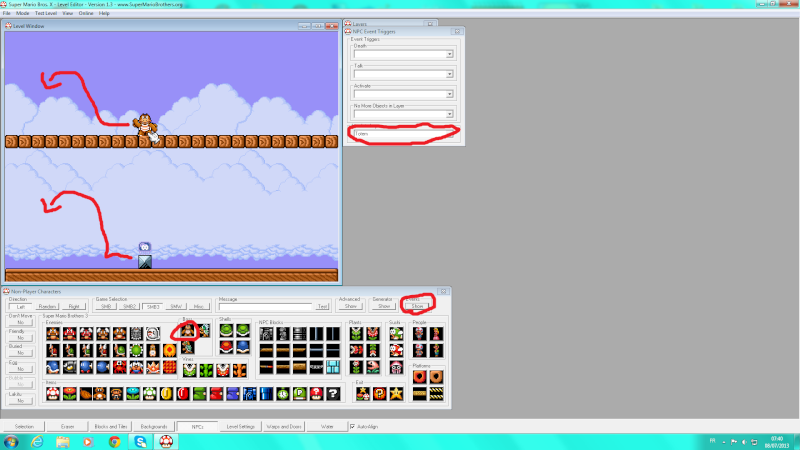
Task: Set NPC direction to Random
Action: click(x=47, y=307)
